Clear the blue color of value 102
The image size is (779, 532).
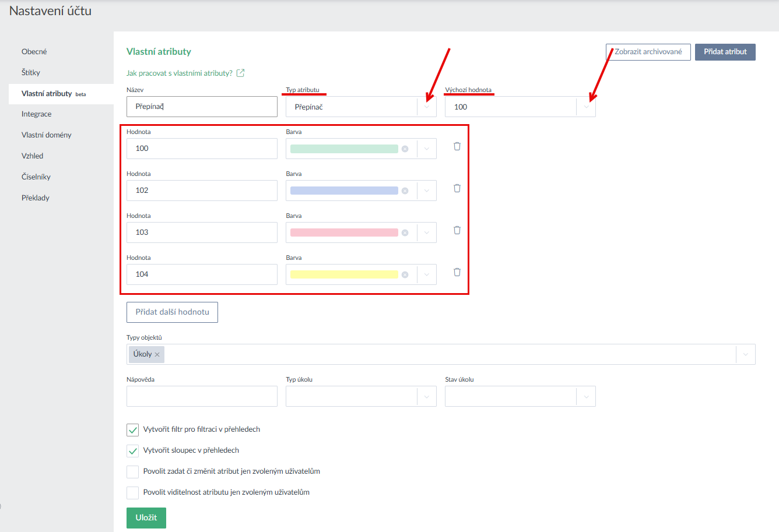pos(405,191)
